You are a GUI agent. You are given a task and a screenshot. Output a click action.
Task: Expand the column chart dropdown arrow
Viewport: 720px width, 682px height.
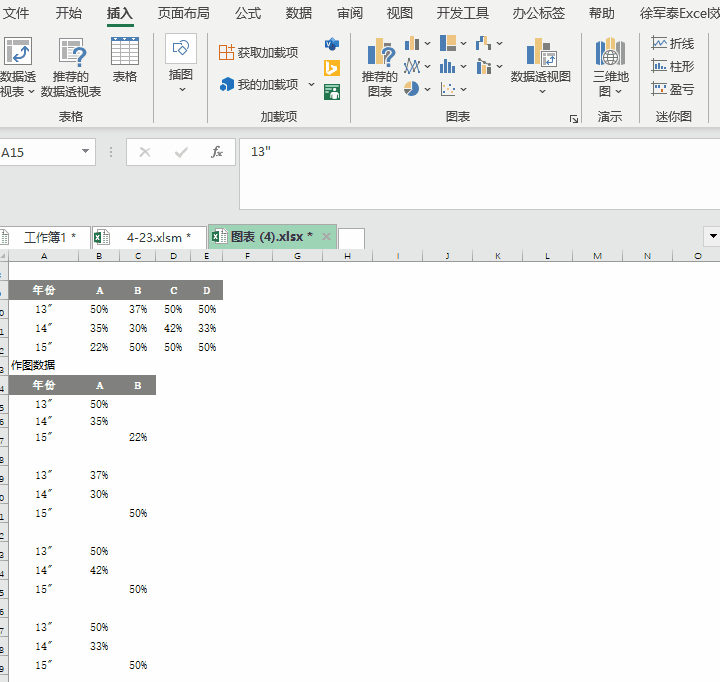tap(428, 44)
